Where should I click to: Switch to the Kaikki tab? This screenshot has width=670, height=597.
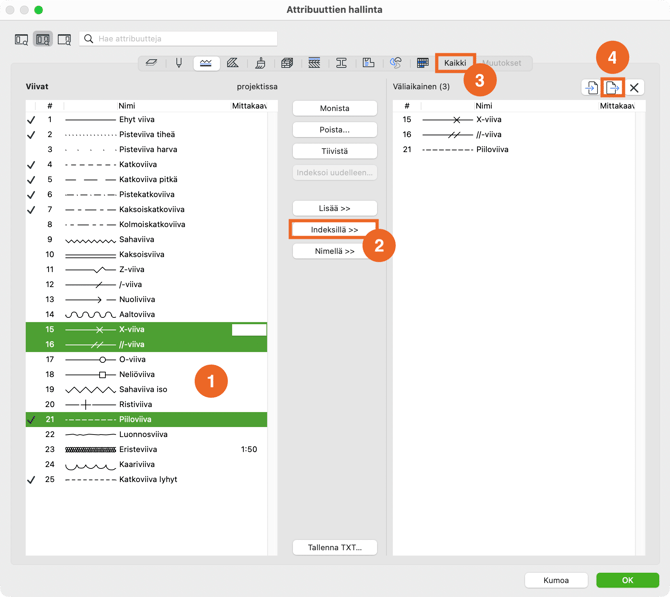pyautogui.click(x=455, y=63)
